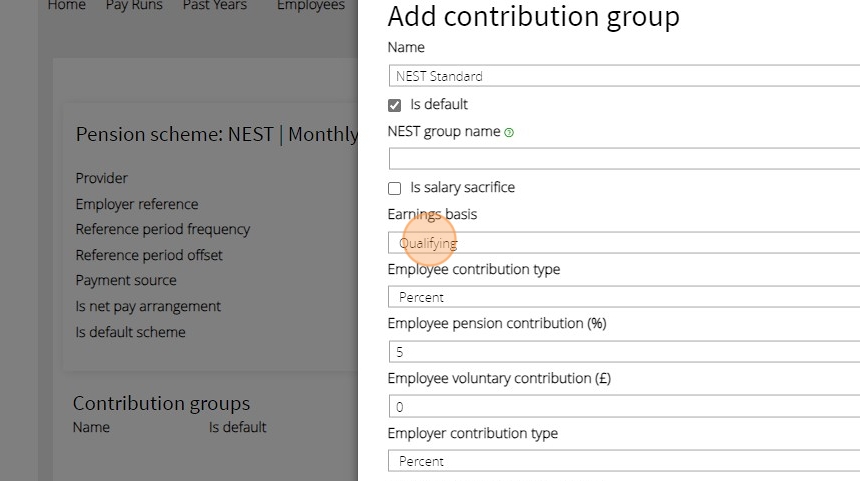Click the green help icon beside NEST group name
The height and width of the screenshot is (481, 860).
(509, 132)
